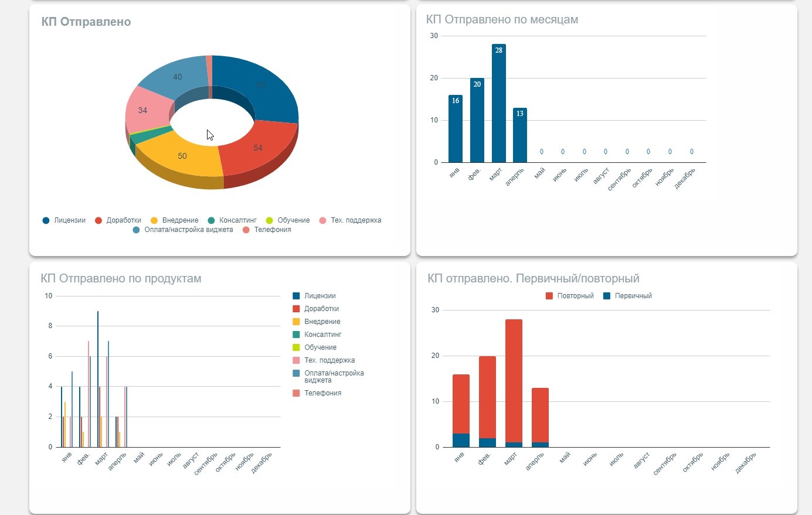Click Внедрение in the donut chart legend

[x=175, y=220]
